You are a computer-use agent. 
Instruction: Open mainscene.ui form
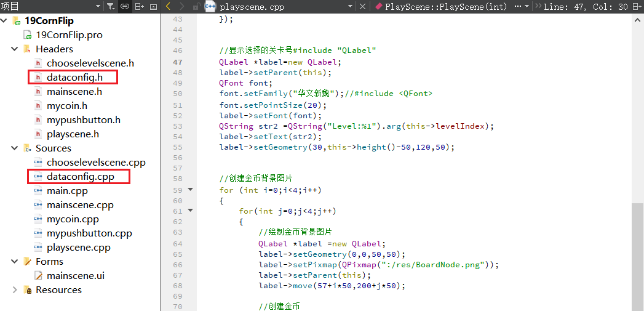coord(76,276)
